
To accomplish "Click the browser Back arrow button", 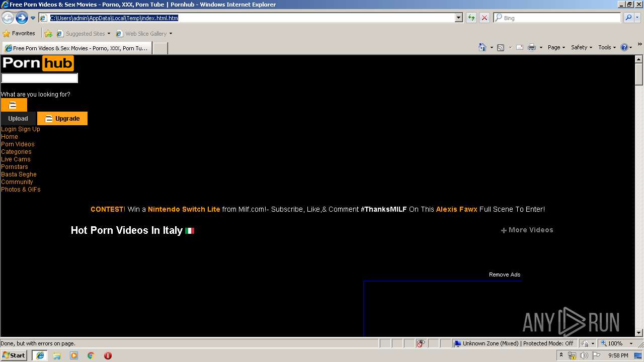I will pyautogui.click(x=8, y=18).
